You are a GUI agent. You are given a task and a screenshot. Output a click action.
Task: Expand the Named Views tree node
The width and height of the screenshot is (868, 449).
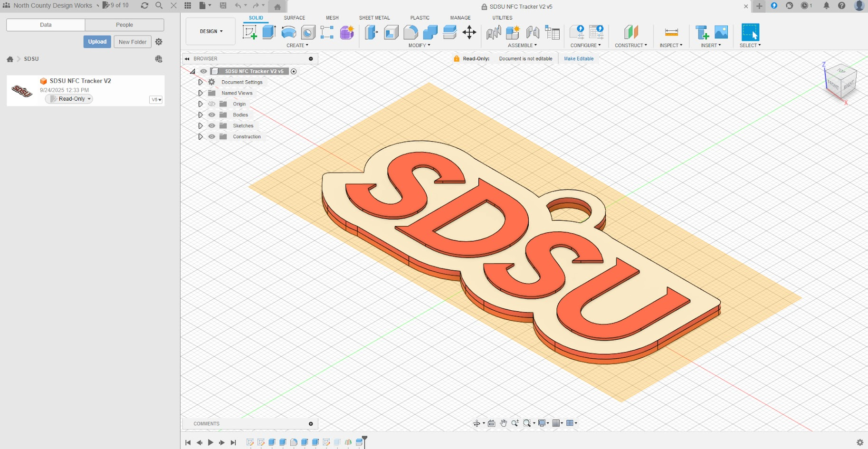click(200, 93)
